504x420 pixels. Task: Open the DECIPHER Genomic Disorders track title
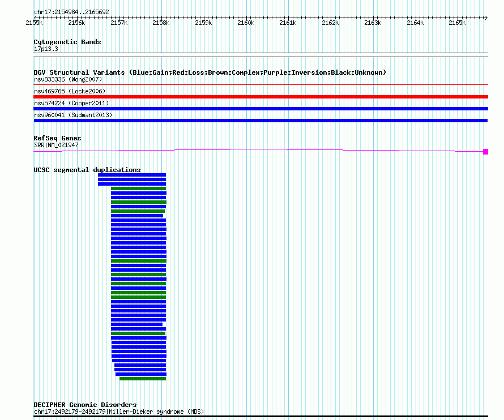tap(85, 405)
